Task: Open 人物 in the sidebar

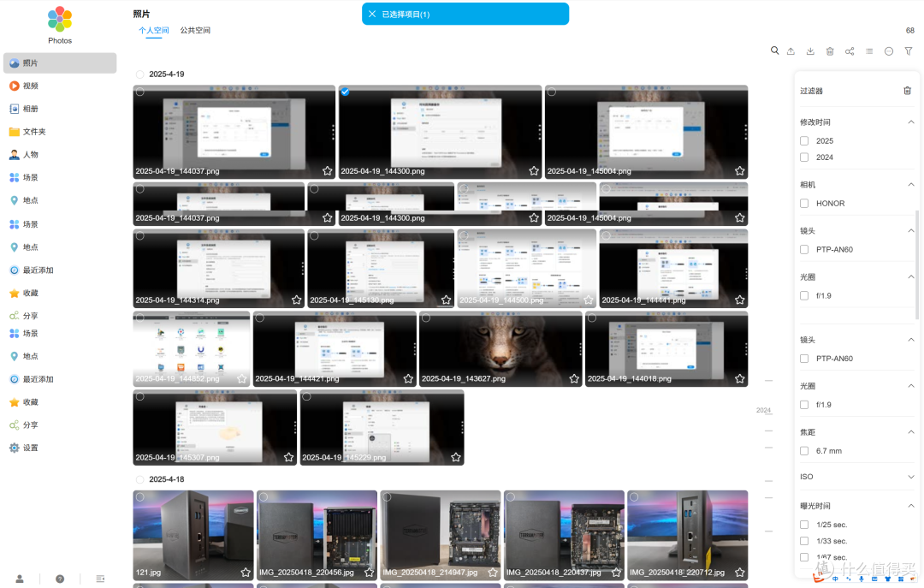Action: click(x=60, y=155)
